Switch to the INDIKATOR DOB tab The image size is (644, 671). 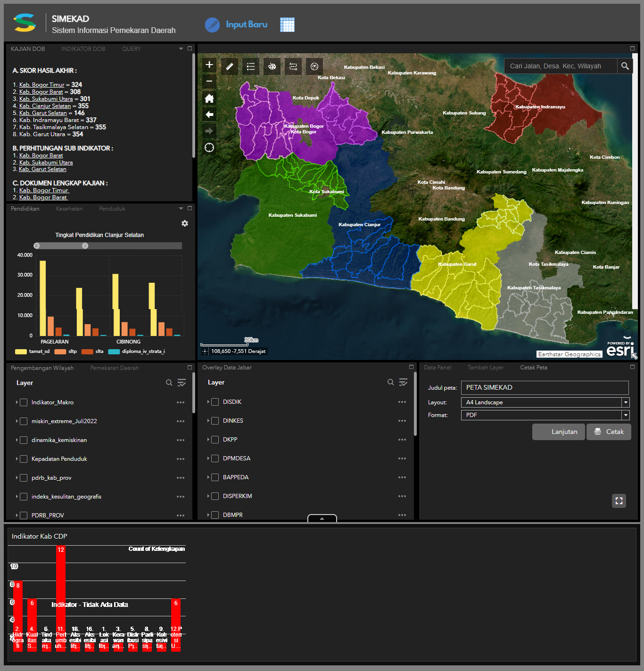[x=83, y=49]
